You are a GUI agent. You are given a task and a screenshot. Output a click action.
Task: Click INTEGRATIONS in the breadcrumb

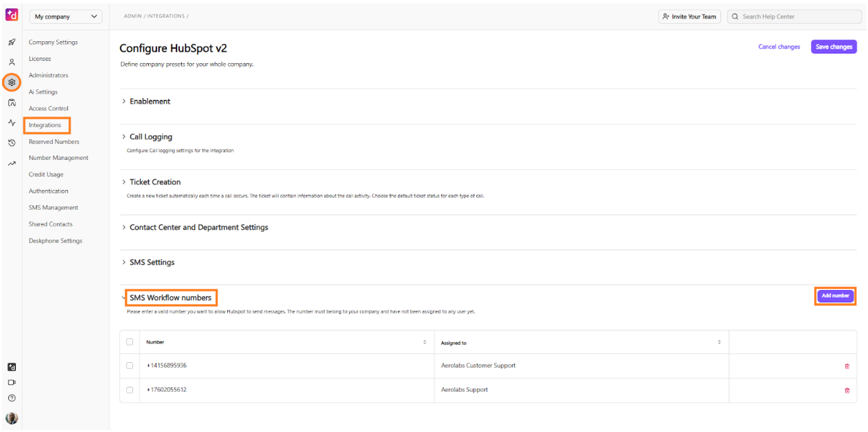point(165,16)
